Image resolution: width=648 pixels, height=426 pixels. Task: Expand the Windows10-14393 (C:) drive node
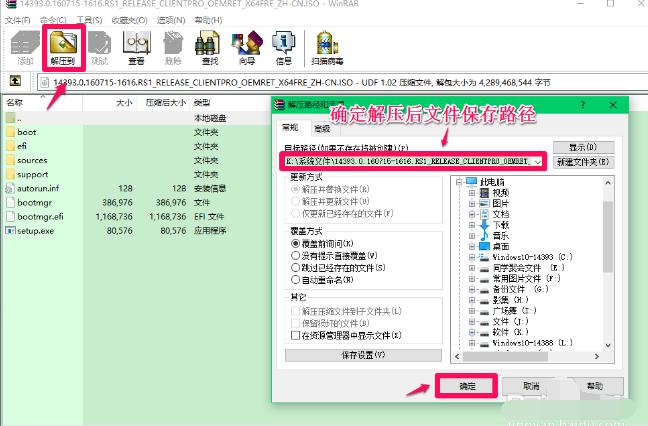pyautogui.click(x=473, y=257)
